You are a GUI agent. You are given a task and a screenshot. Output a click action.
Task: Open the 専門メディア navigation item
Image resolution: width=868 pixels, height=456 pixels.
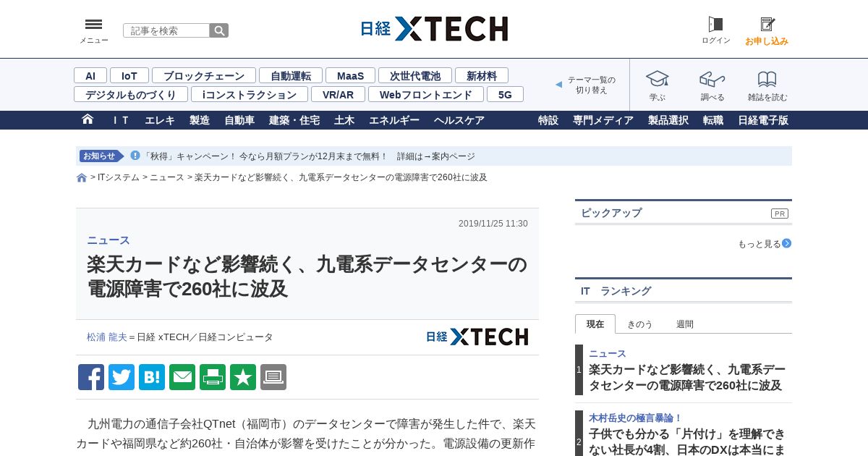tap(603, 120)
